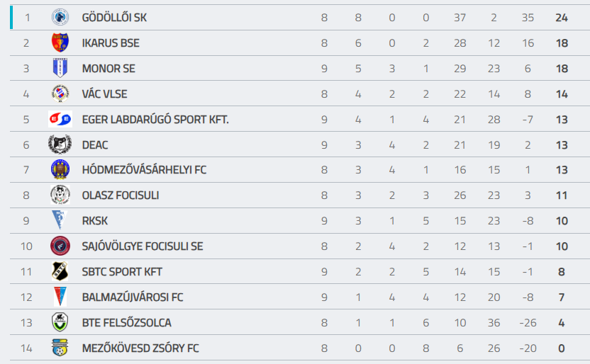Viewport: 590px width, 364px height.
Task: Click the rank number 14 cell
Action: 27,348
